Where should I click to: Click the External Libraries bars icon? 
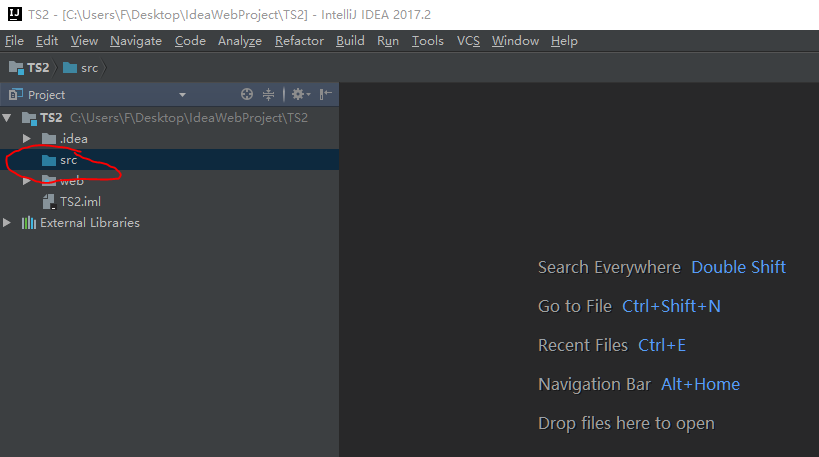click(29, 223)
